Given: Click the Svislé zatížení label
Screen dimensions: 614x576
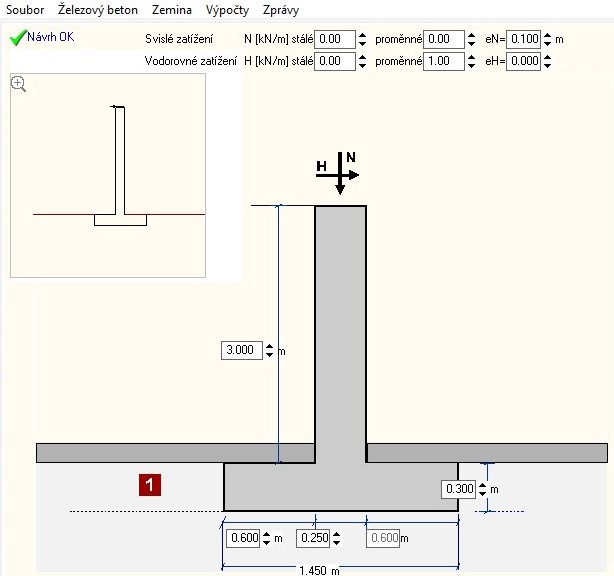Looking at the screenshot, I should 179,39.
